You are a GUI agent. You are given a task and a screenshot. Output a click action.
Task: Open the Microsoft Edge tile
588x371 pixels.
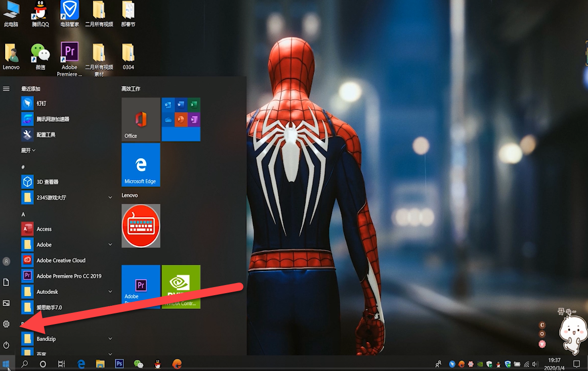pyautogui.click(x=141, y=164)
